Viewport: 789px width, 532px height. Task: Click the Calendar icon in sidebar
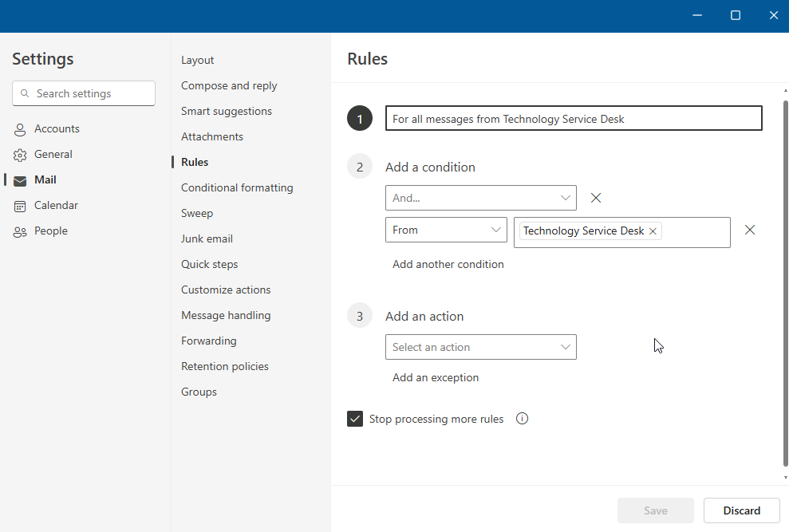[x=20, y=206]
